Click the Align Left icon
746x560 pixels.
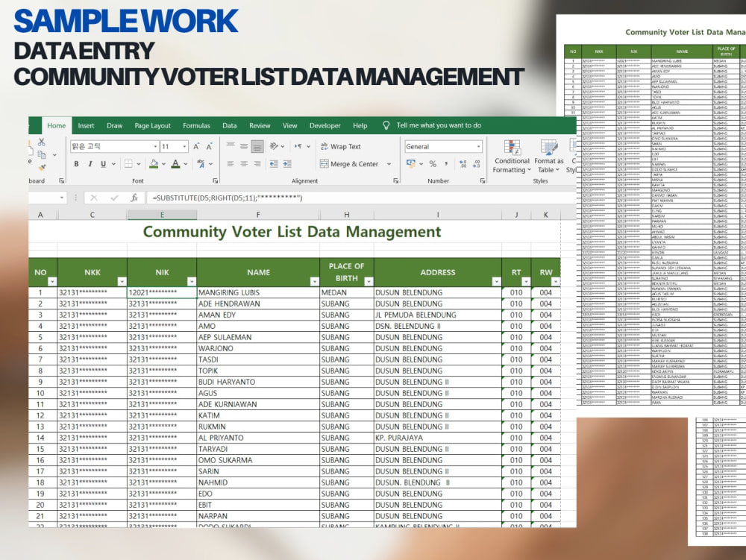pos(231,164)
